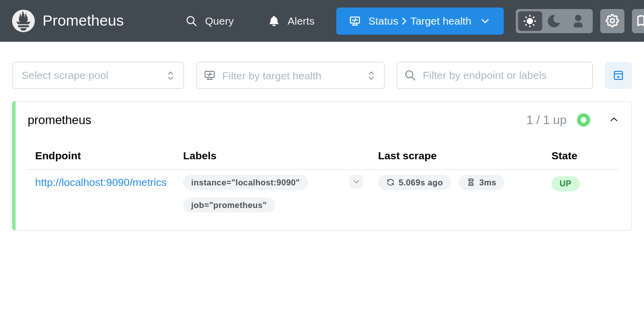Use browser-preferred theme
Viewport: 644px width, 310px height.
[x=578, y=21]
